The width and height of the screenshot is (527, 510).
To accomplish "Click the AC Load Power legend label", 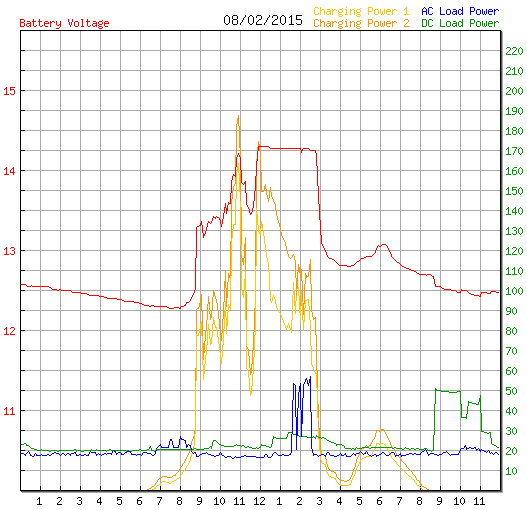I will (x=460, y=11).
